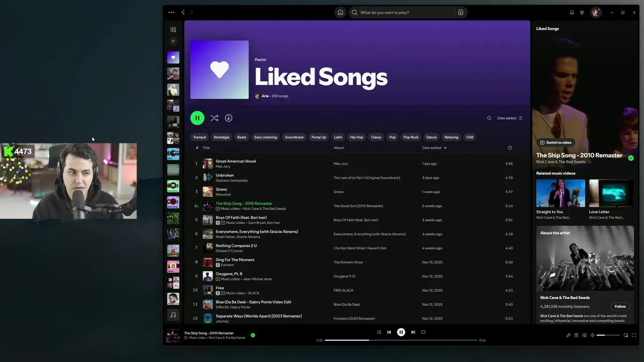The height and width of the screenshot is (362, 644).
Task: Search within the Liked Songs playlist
Action: tap(489, 118)
